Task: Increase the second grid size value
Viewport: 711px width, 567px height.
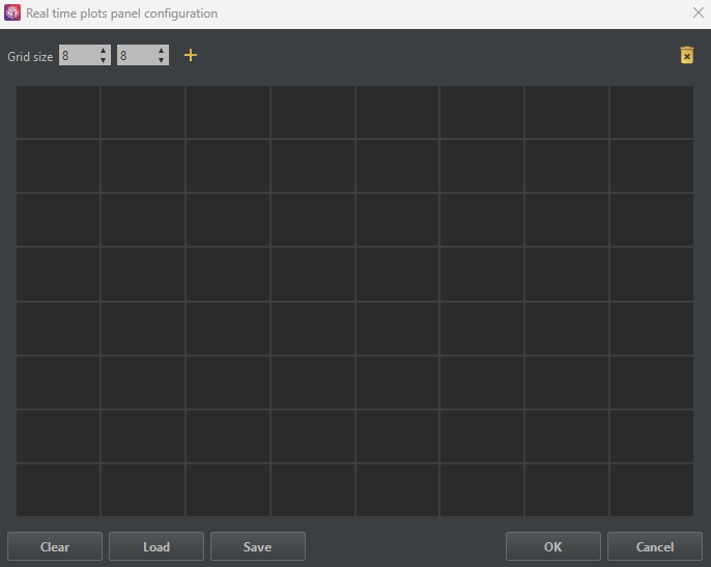Action: [161, 51]
